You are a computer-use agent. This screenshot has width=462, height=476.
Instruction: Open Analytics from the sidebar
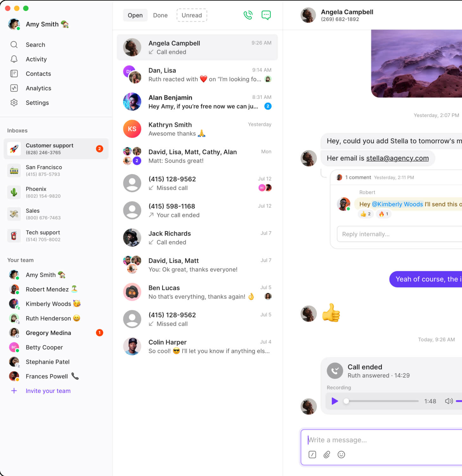pyautogui.click(x=38, y=88)
